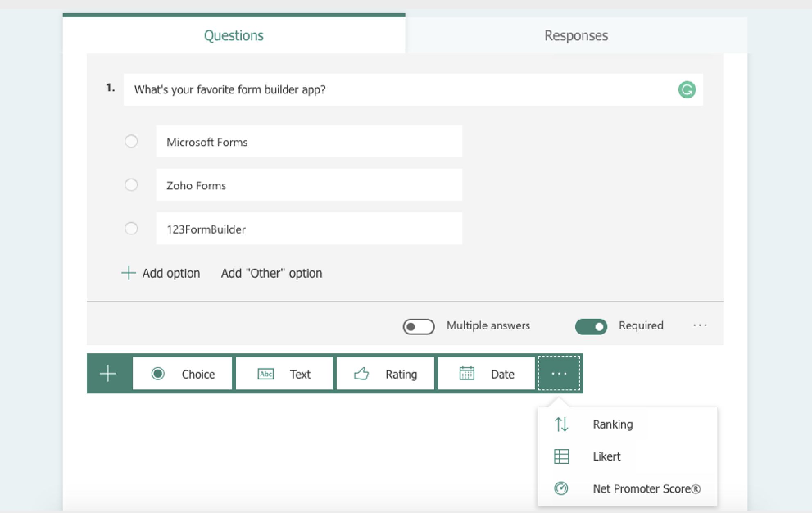Click the Abc Text question icon
Screen dimensions: 812x513
[265, 374]
